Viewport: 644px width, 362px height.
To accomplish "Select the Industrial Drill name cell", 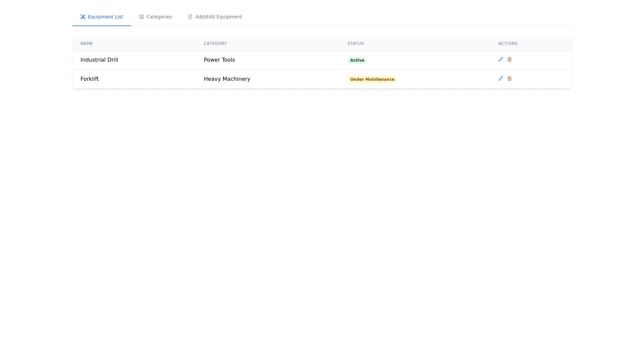I will click(x=99, y=60).
